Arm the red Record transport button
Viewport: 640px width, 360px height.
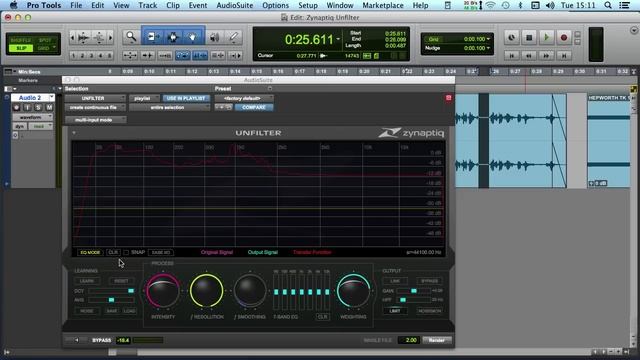click(x=564, y=38)
